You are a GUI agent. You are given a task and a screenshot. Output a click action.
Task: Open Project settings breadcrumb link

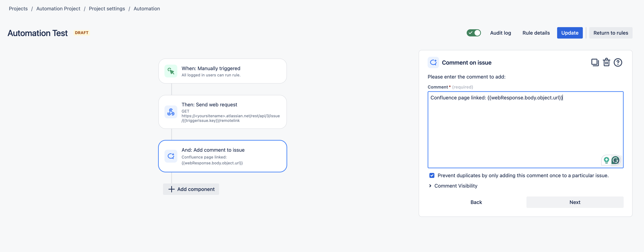(x=107, y=9)
